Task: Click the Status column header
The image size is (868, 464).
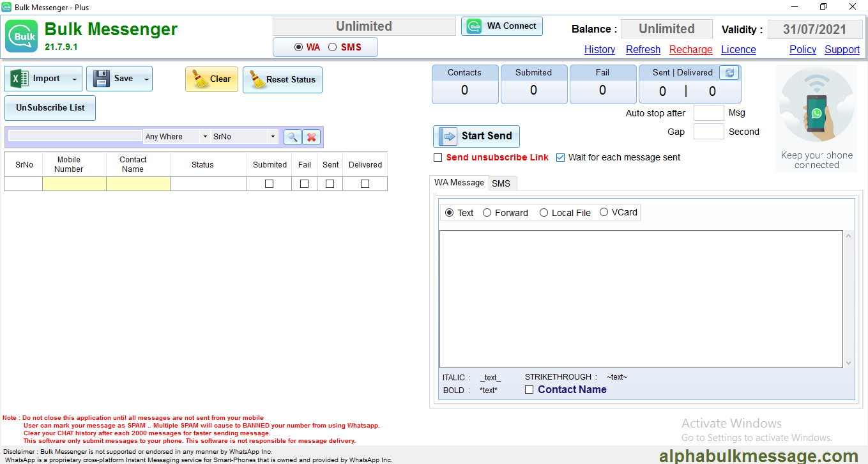Action: click(209, 165)
